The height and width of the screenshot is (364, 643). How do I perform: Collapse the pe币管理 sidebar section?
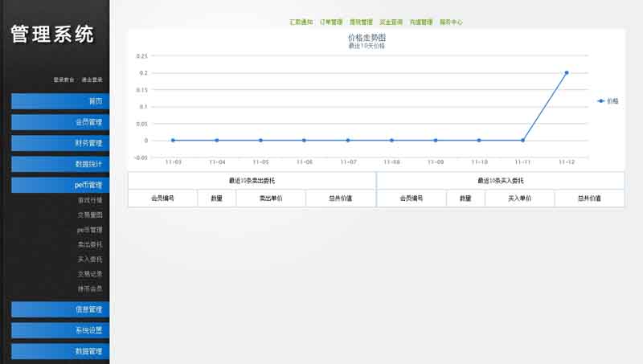(x=60, y=185)
